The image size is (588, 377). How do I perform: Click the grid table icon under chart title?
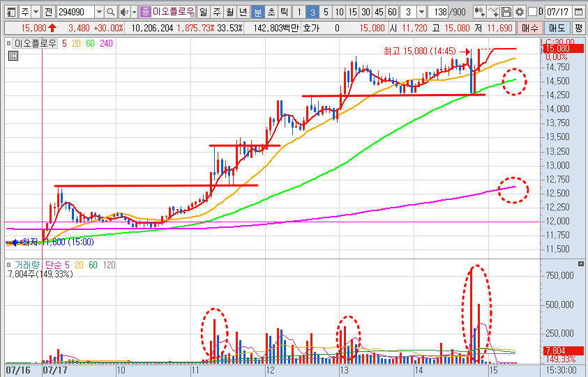point(13,56)
